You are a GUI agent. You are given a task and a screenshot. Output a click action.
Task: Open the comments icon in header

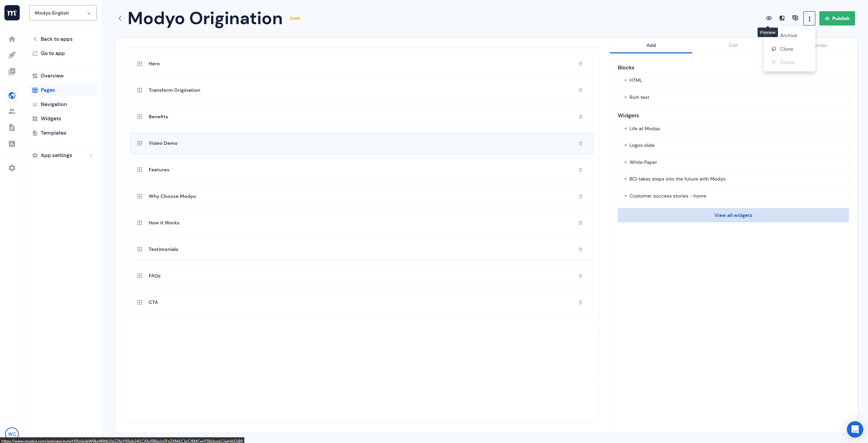795,18
